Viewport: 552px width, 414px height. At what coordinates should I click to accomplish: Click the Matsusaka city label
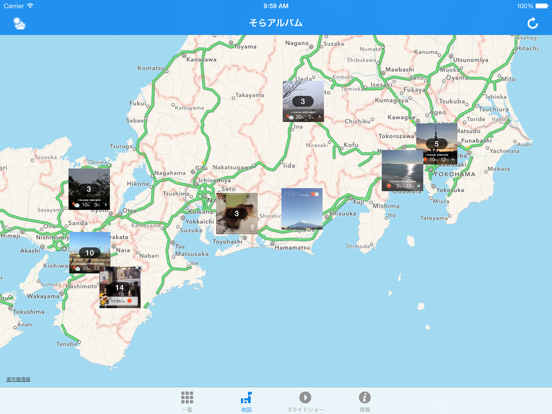pyautogui.click(x=192, y=254)
